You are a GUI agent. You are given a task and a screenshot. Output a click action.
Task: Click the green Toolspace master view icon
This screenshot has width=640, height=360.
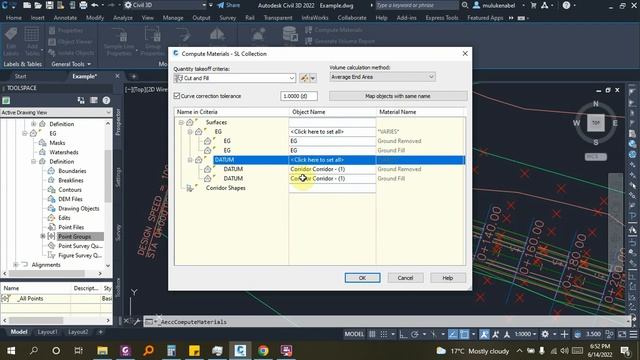(6, 100)
